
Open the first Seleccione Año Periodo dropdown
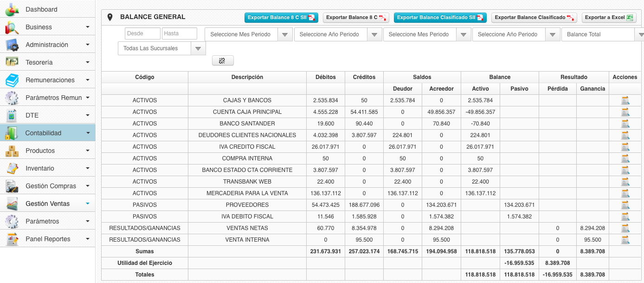coord(374,34)
